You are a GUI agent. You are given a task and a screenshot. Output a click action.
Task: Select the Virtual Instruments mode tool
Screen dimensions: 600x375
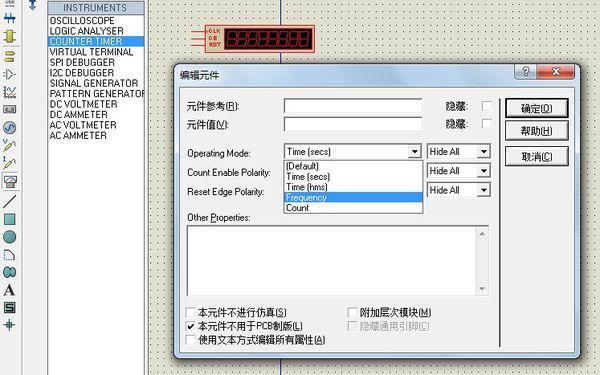pyautogui.click(x=10, y=181)
